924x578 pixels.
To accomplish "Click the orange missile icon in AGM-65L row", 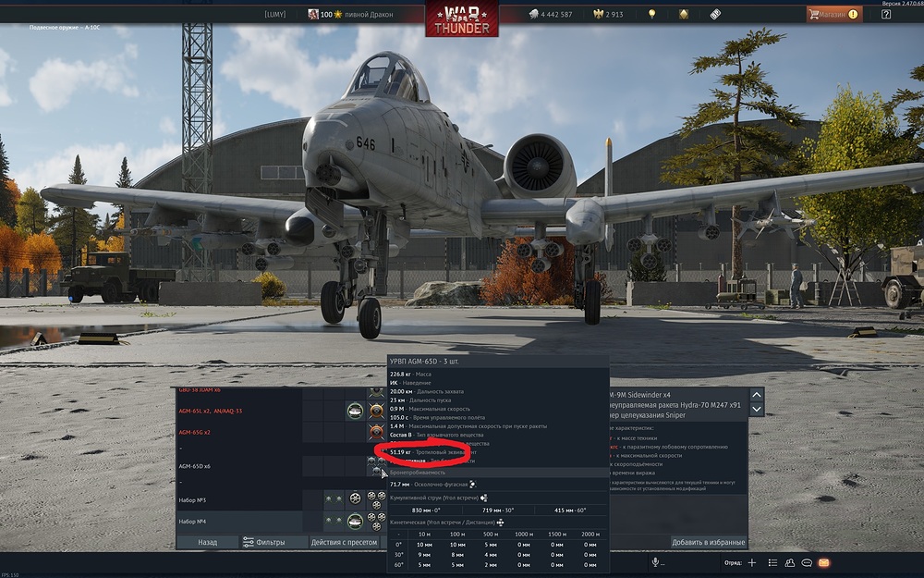I will tap(377, 412).
